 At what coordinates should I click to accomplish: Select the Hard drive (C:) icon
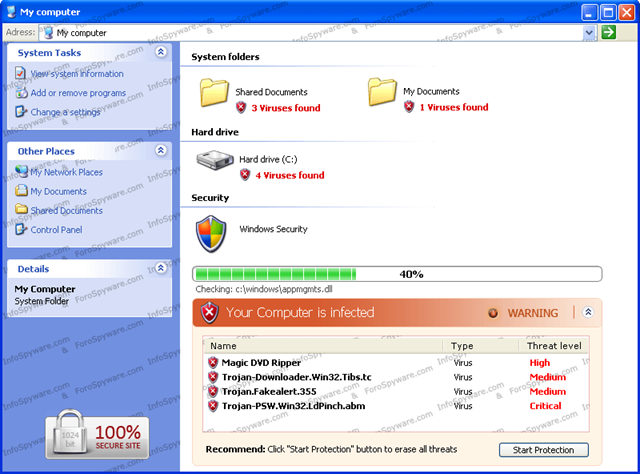tap(215, 160)
